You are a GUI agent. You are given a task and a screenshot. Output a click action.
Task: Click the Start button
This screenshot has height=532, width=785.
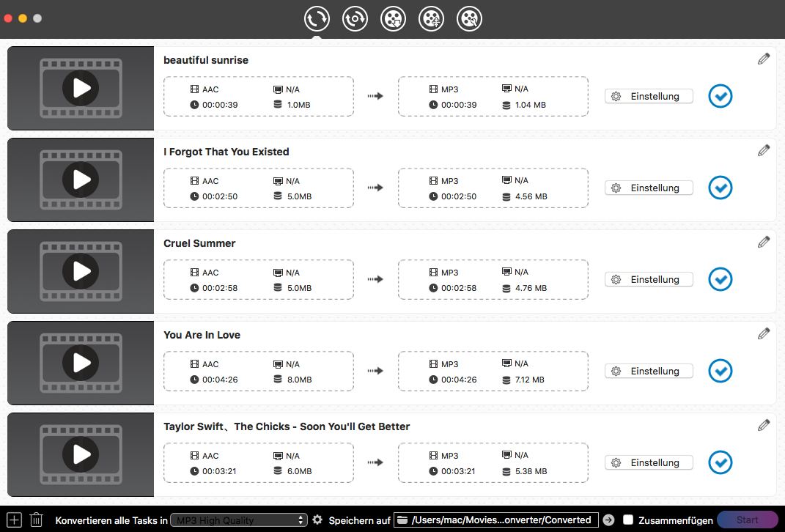[x=747, y=520]
